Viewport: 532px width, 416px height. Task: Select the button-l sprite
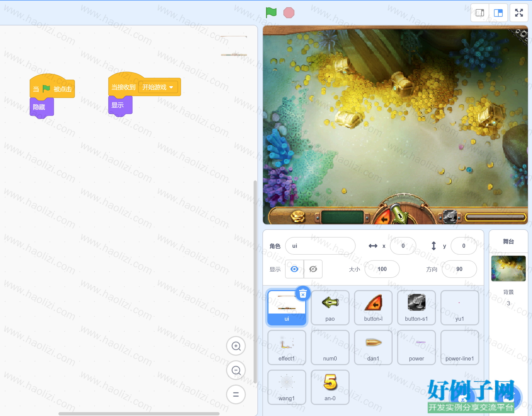373,307
